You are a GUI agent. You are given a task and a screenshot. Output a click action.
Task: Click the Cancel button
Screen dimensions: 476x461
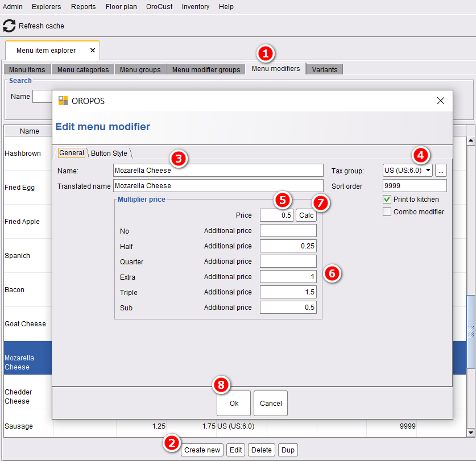(x=271, y=404)
